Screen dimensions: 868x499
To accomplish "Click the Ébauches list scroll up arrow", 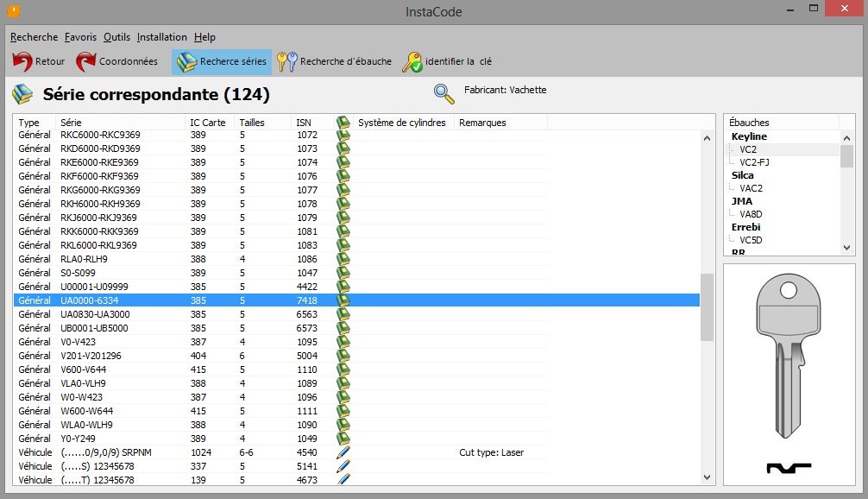I will (846, 137).
